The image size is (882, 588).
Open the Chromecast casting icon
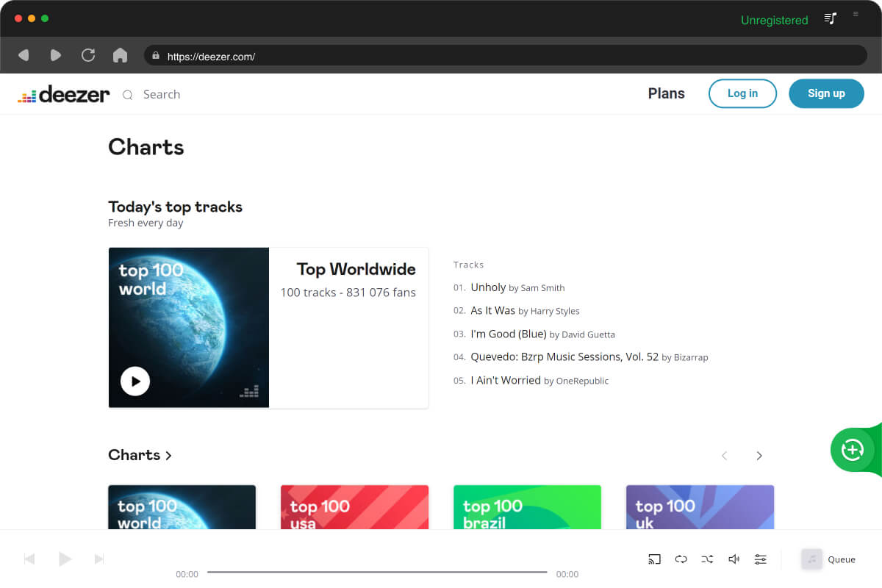654,559
